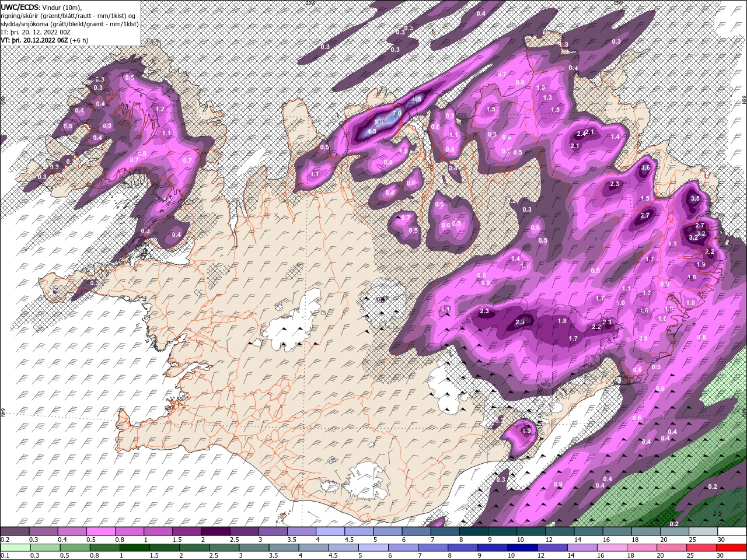Image resolution: width=747 pixels, height=560 pixels.
Task: Click the 1.5 swatch in the upper legend row
Action: coord(186,531)
